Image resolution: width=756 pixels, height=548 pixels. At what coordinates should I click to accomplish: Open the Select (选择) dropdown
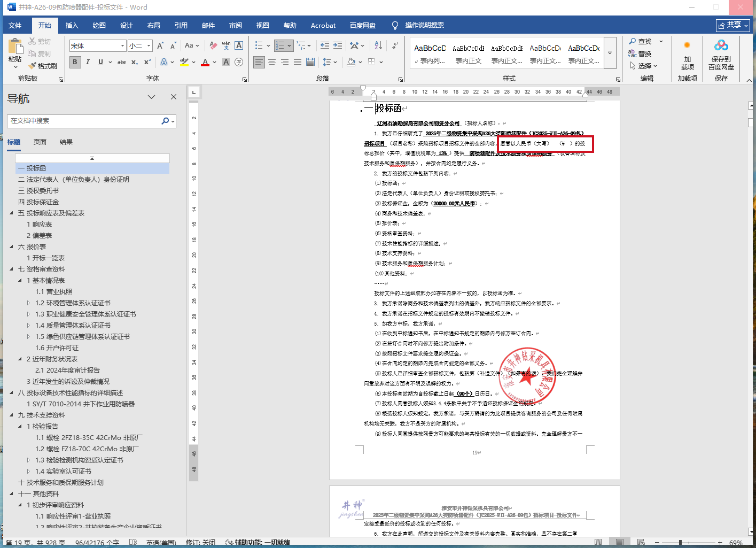(x=643, y=66)
